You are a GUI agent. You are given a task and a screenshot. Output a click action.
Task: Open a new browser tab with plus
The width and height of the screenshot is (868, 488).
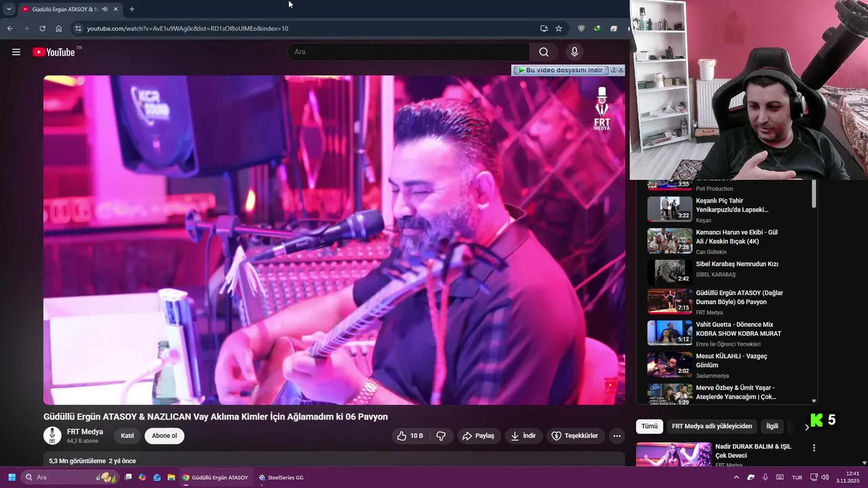click(x=132, y=9)
